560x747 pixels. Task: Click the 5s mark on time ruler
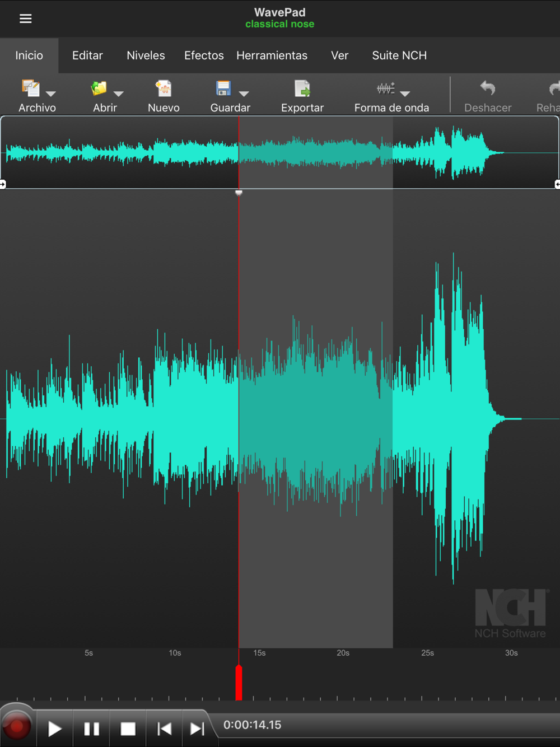(x=88, y=653)
